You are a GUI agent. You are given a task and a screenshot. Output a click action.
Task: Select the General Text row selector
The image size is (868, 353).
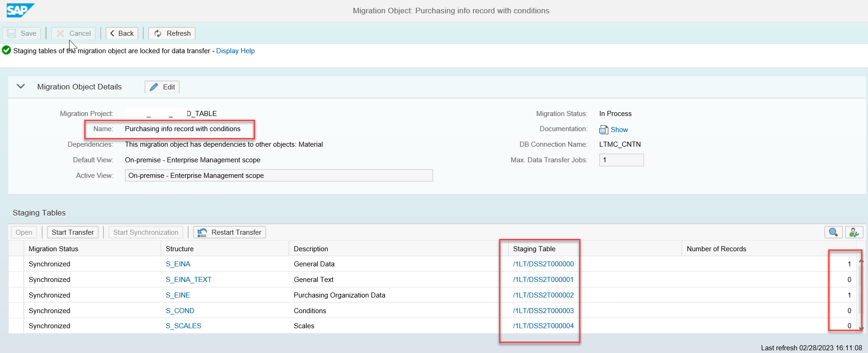click(x=16, y=280)
